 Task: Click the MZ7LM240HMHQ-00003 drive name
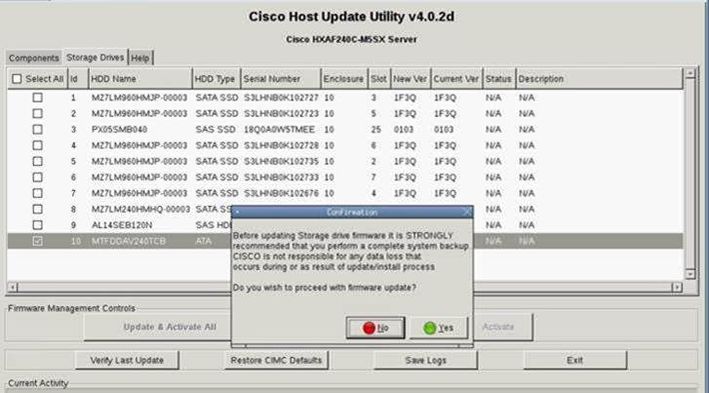[141, 209]
